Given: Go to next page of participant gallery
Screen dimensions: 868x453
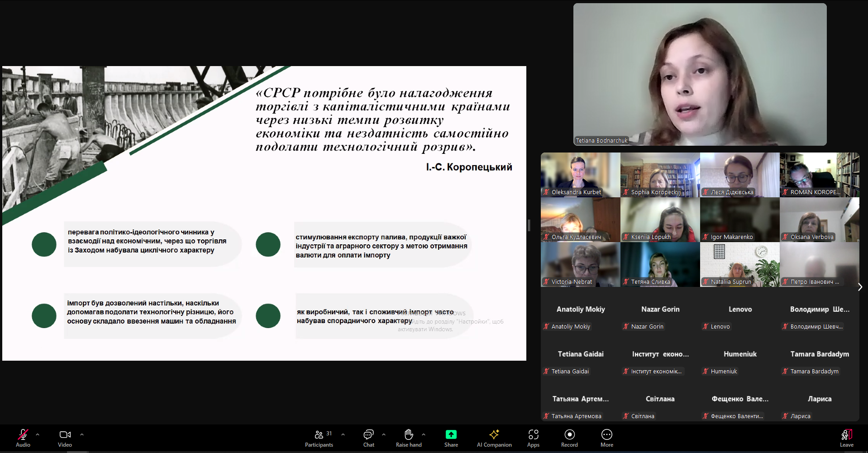Looking at the screenshot, I should click(860, 287).
